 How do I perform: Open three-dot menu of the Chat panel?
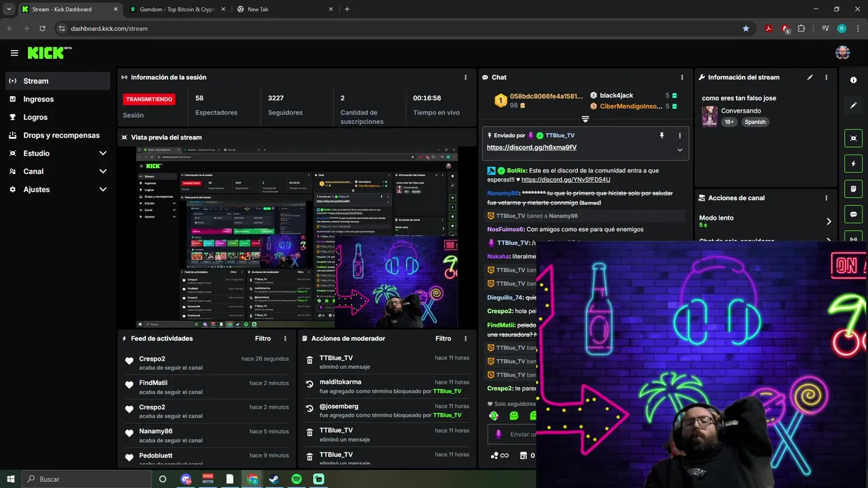tap(682, 77)
